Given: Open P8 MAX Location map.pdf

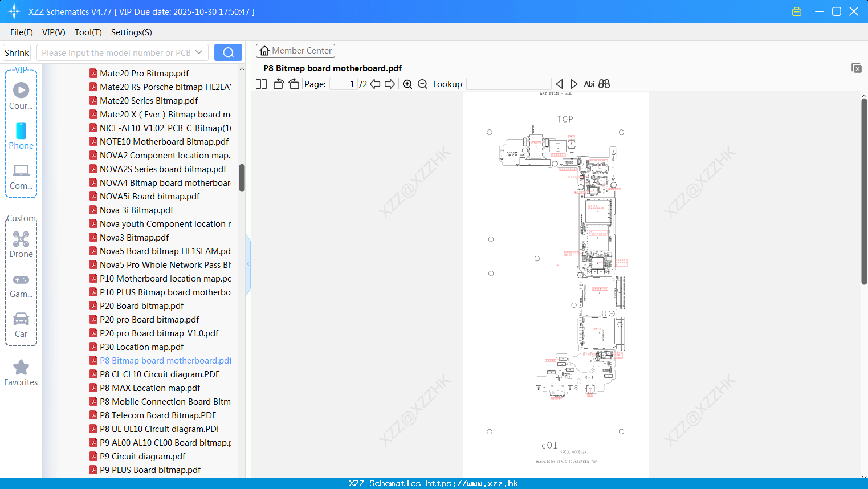Looking at the screenshot, I should pos(150,388).
